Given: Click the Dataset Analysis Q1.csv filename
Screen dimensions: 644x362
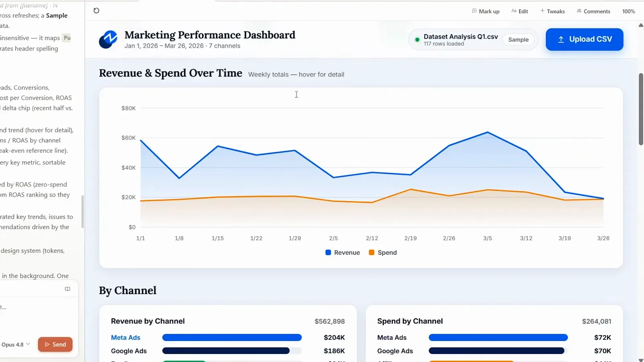Looking at the screenshot, I should tap(460, 37).
